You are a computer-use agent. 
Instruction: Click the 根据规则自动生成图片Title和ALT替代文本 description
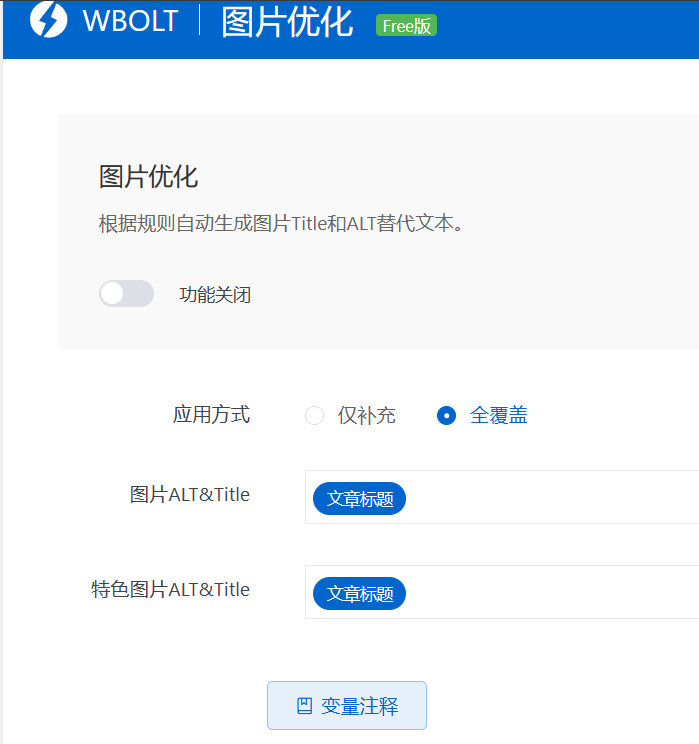click(x=281, y=223)
